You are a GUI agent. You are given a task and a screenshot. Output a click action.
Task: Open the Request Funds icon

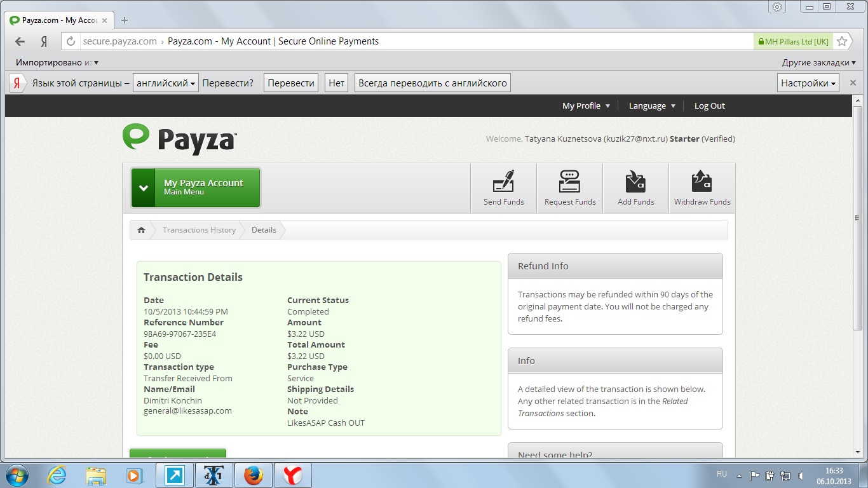(570, 188)
